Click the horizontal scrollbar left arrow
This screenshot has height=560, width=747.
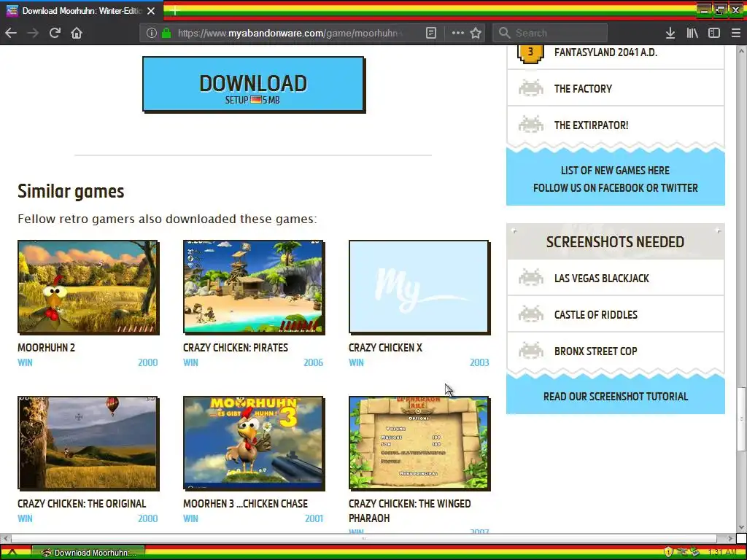(5, 538)
